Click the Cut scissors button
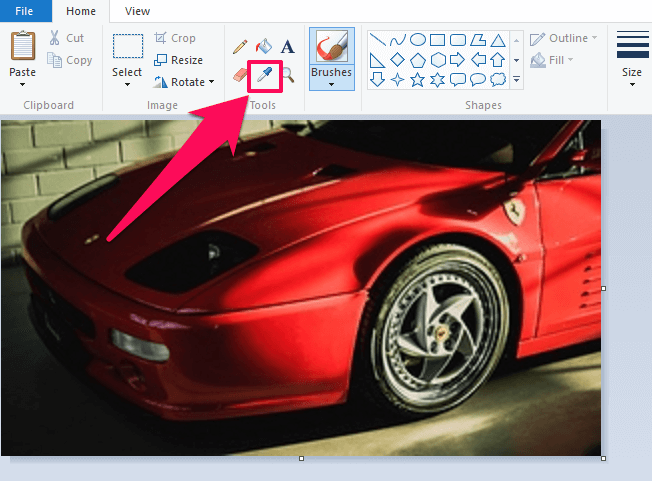The height and width of the screenshot is (481, 652). (67, 38)
